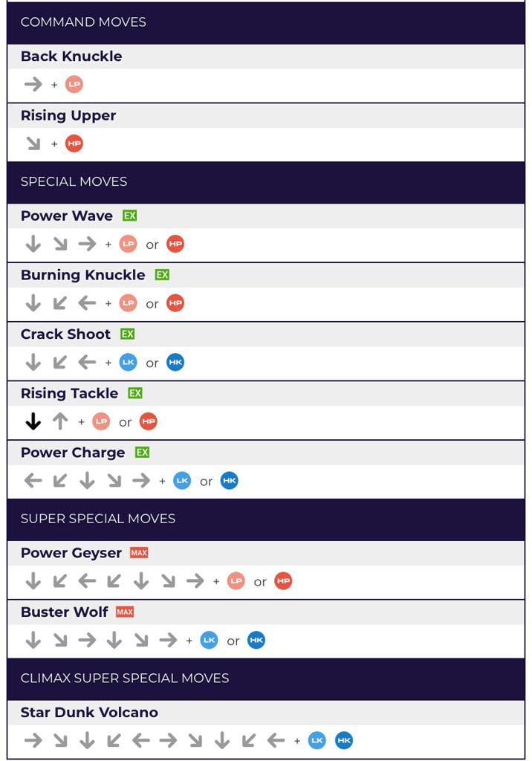Click the LP icon under Back Knuckle
This screenshot has height=761, width=532.
(x=74, y=85)
